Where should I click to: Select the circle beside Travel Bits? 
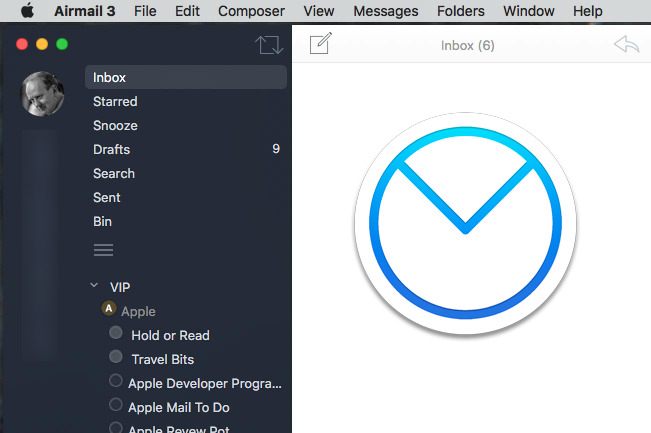click(116, 358)
